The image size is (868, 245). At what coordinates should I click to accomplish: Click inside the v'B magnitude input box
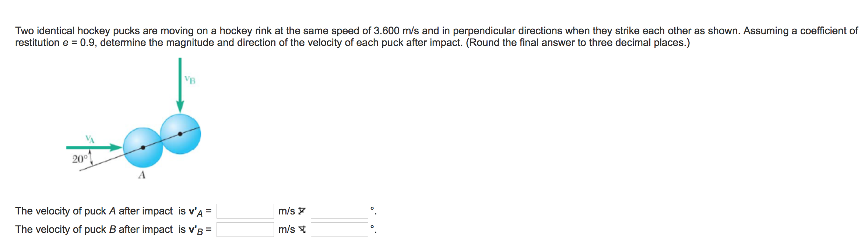pyautogui.click(x=245, y=229)
